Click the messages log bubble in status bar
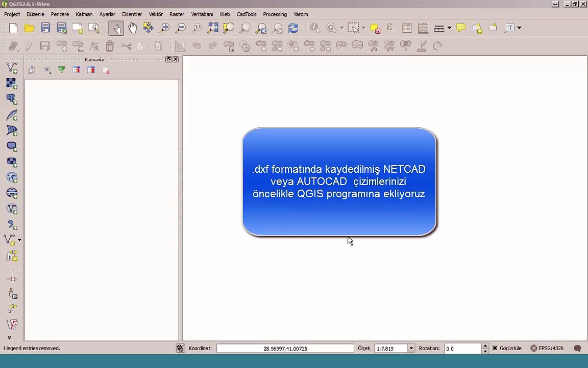This screenshot has width=588, height=368. [577, 349]
